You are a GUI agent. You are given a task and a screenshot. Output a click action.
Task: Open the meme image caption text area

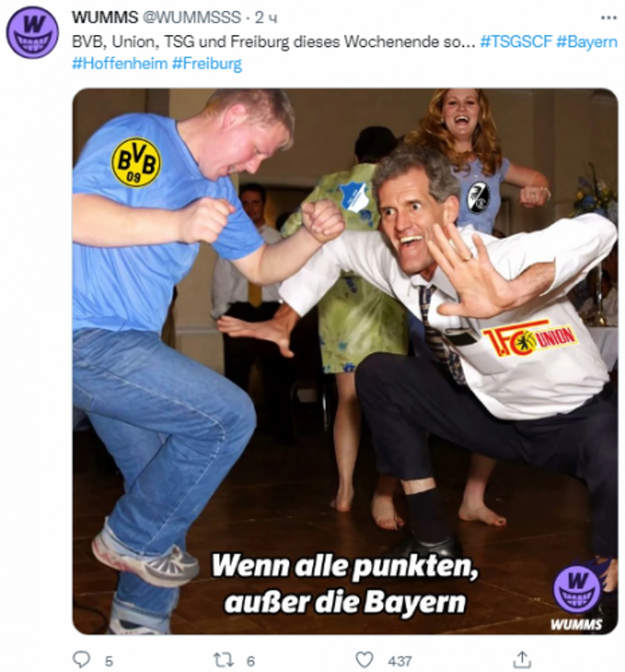tap(345, 584)
